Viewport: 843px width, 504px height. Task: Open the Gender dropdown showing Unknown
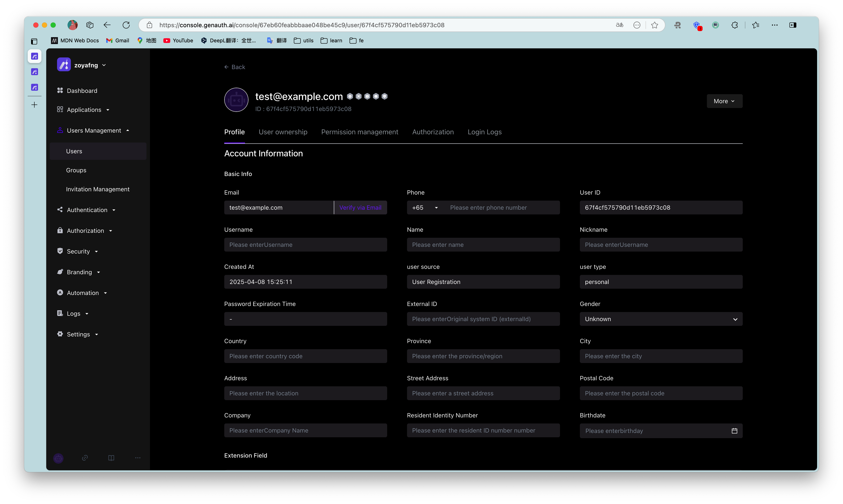click(x=661, y=319)
